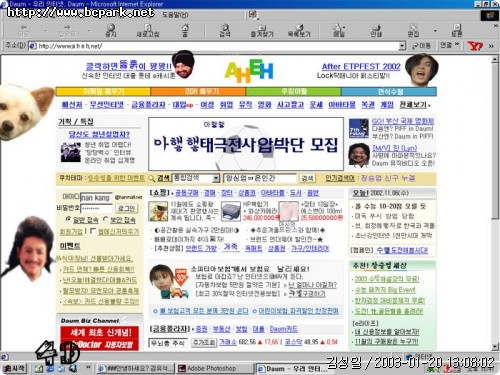Image resolution: width=500 pixels, height=375 pixels.
Task: Click the 이동 go button
Action: (x=422, y=46)
